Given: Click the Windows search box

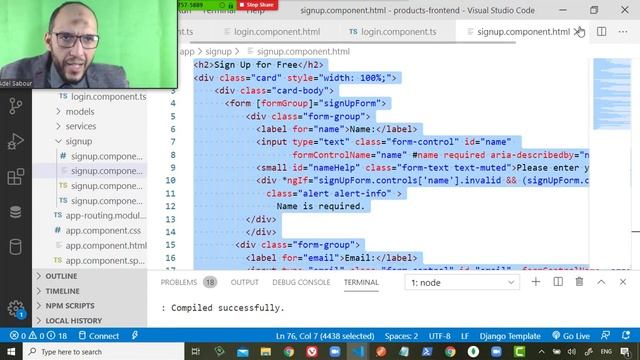Looking at the screenshot, I should pos(104,351).
